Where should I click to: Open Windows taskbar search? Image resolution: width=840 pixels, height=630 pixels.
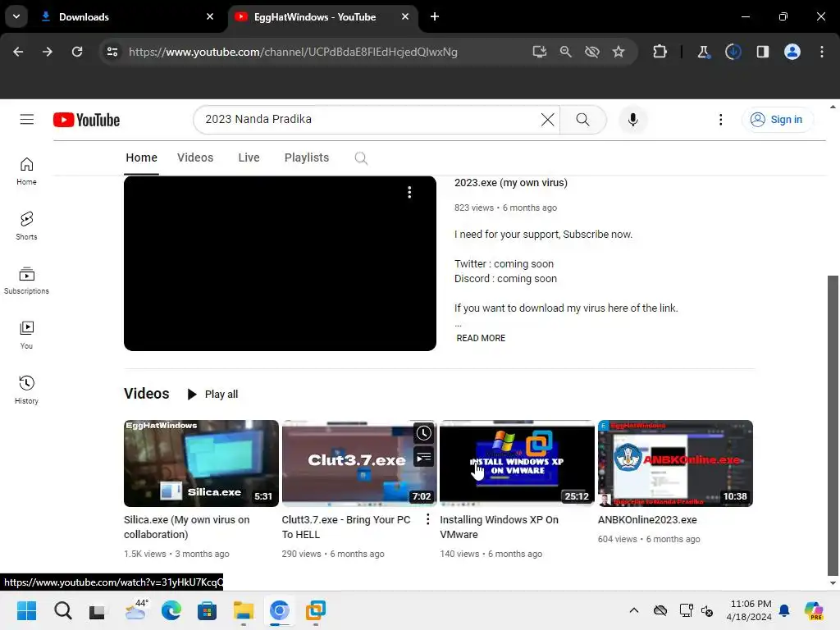coord(62,610)
